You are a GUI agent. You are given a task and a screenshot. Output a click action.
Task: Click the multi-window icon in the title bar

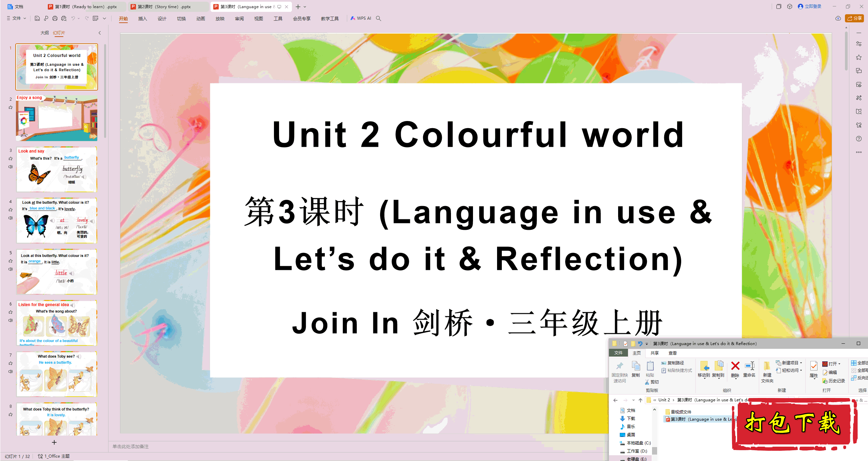[779, 6]
